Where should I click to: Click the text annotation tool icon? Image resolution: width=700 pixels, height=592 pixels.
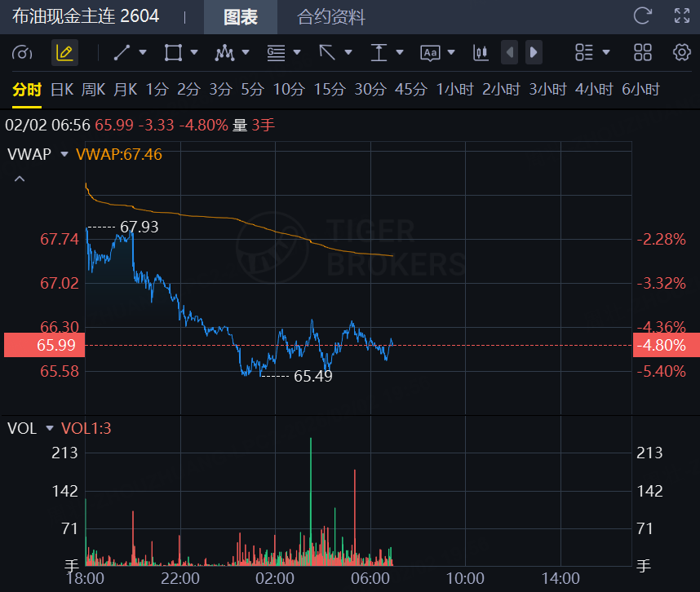430,53
